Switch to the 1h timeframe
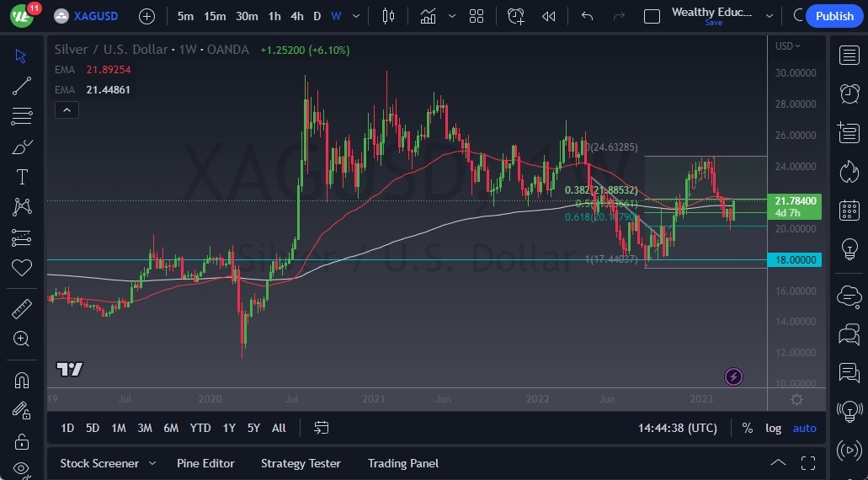 tap(274, 16)
